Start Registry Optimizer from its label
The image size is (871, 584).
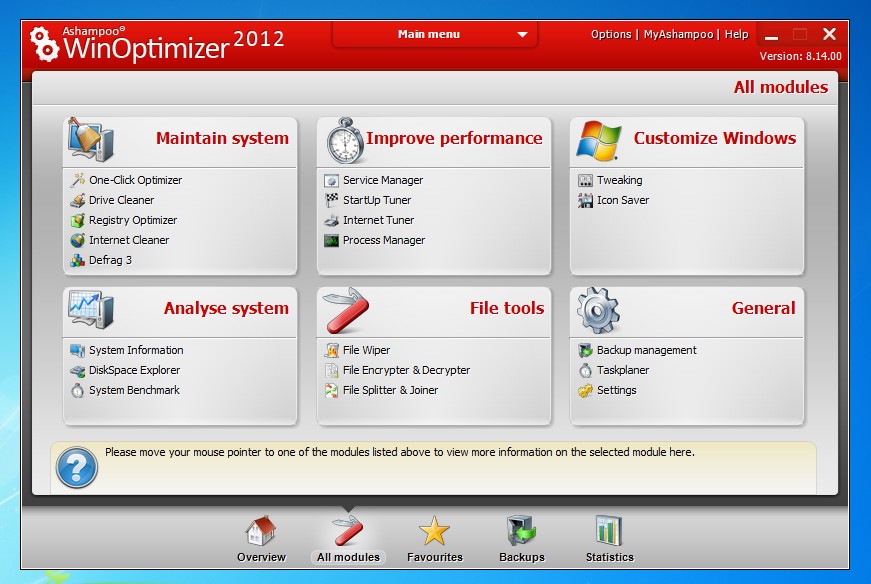tap(133, 220)
